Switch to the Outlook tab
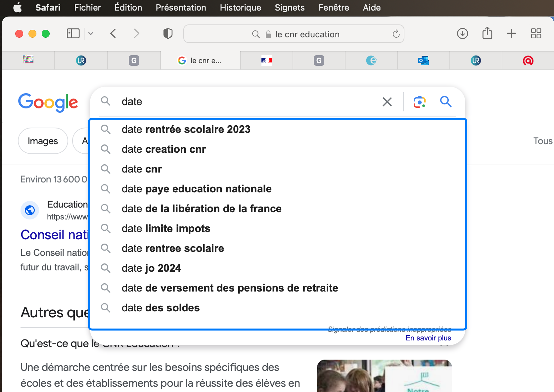 coord(423,60)
